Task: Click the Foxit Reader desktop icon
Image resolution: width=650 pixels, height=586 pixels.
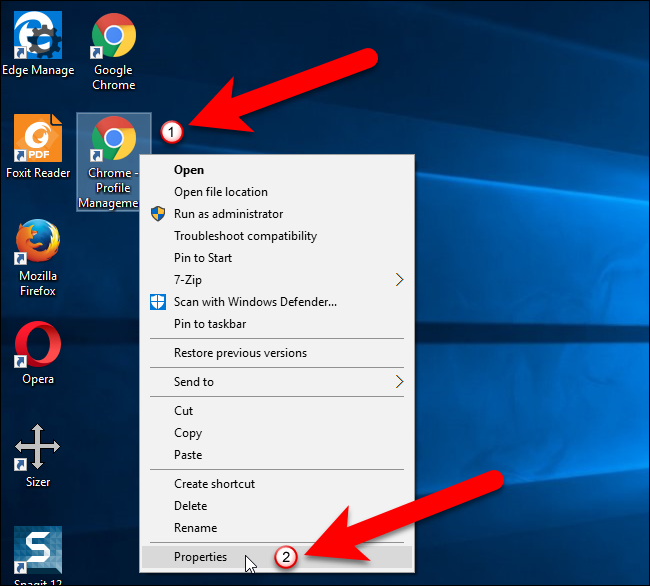Action: [38, 146]
